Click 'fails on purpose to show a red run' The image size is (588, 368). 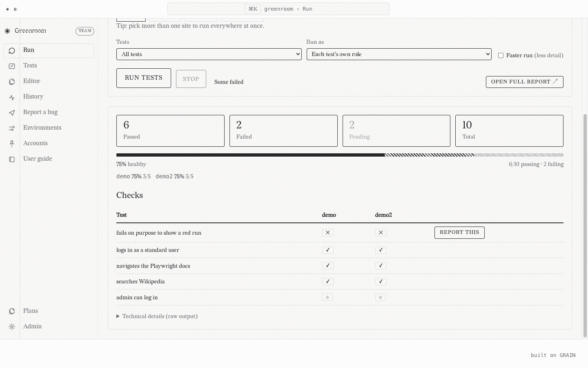(x=159, y=233)
